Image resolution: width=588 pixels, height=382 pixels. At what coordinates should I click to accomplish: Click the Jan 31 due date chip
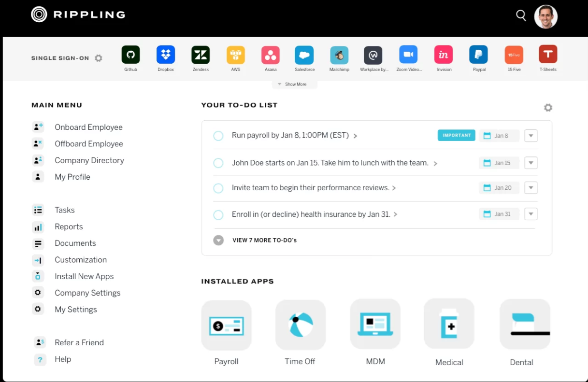[499, 214]
